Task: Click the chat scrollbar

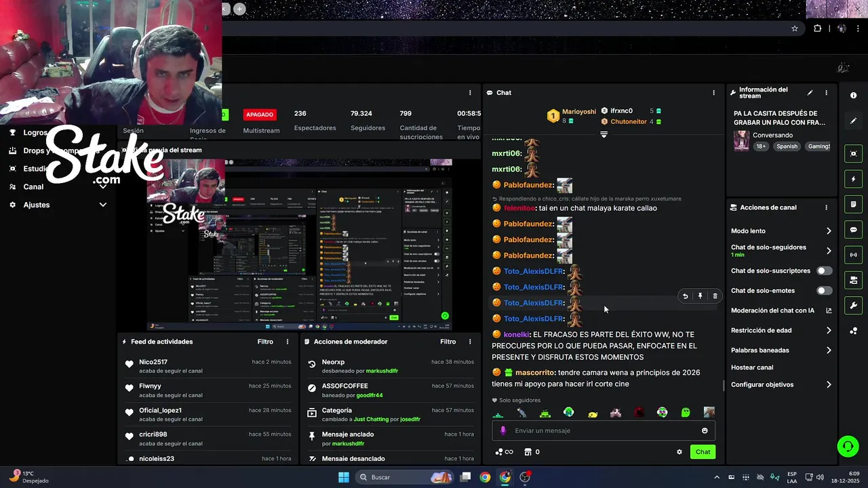Action: (723, 386)
